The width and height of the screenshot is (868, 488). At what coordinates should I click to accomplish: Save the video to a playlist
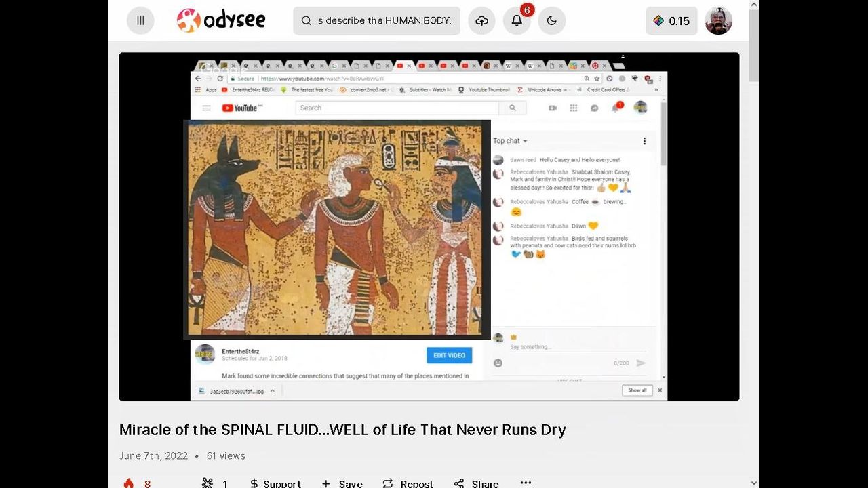point(342,483)
